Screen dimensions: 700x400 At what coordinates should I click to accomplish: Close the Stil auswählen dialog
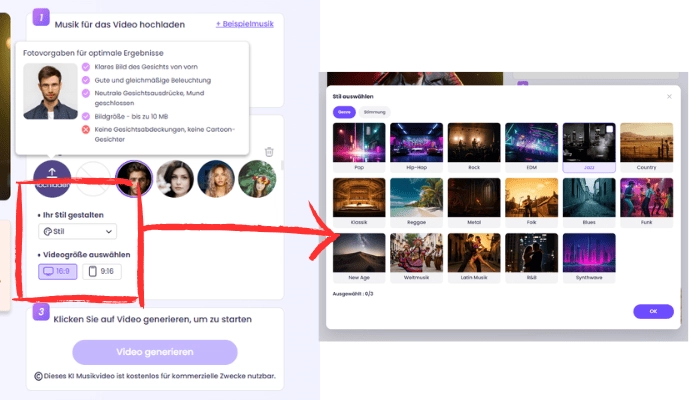coord(669,96)
